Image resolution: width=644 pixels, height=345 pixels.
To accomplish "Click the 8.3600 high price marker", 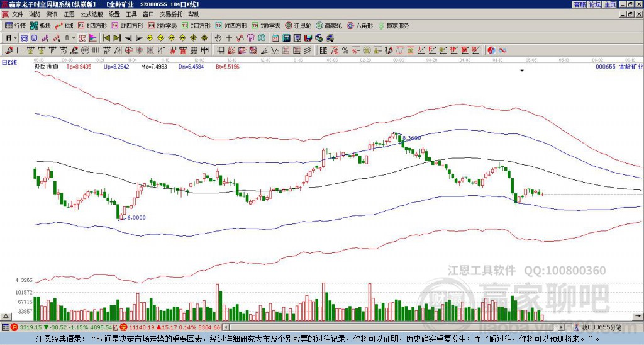I will (x=411, y=138).
